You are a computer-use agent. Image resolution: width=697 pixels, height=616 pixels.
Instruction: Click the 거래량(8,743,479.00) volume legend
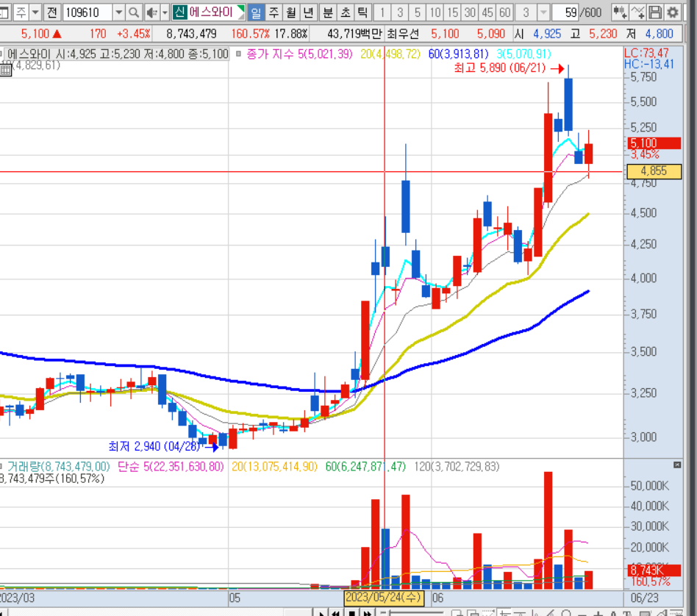[x=58, y=467]
